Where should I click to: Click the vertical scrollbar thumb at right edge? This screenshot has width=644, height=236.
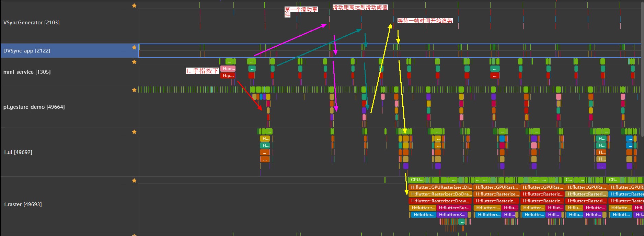[642, 69]
